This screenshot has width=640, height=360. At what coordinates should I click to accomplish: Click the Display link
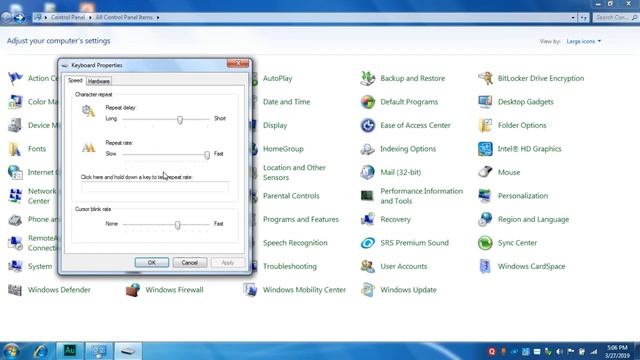coord(275,125)
